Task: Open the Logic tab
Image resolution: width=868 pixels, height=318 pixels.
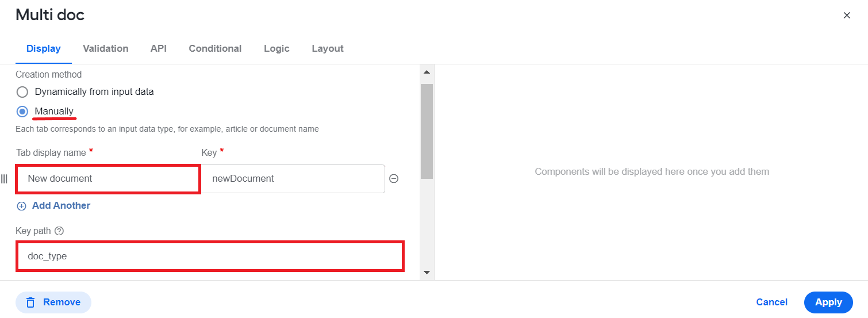Action: [x=276, y=49]
